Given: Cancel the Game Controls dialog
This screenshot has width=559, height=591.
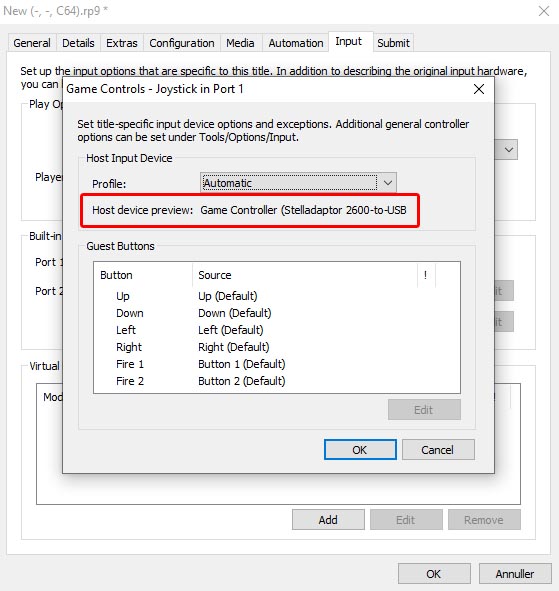Looking at the screenshot, I should pyautogui.click(x=438, y=450).
